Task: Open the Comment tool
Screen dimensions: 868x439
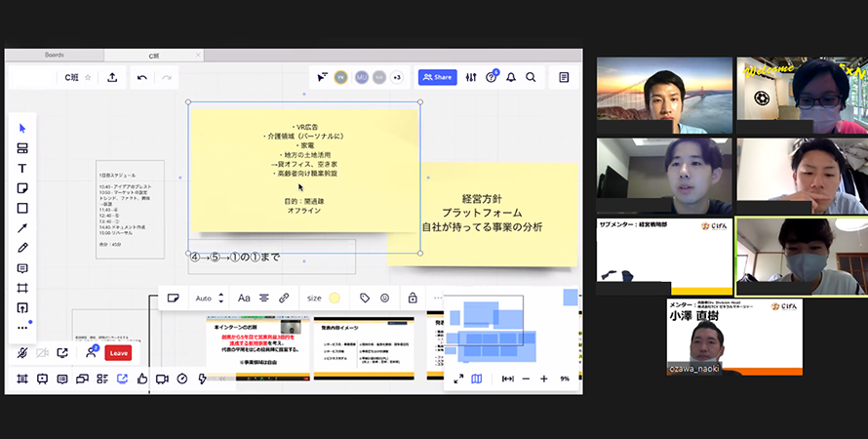Action: point(22,268)
